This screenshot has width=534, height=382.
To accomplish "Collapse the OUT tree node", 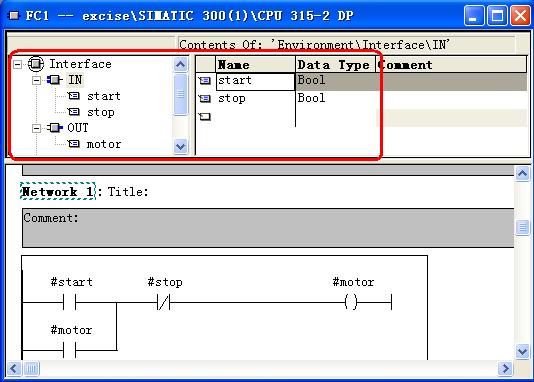I will coord(36,128).
